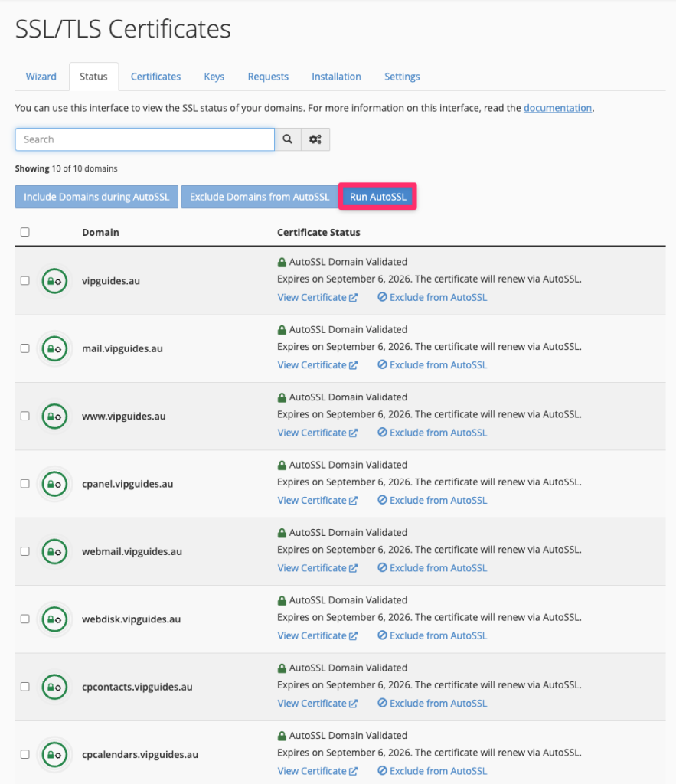The width and height of the screenshot is (676, 784).
Task: Open the Requests tab
Action: click(x=268, y=77)
